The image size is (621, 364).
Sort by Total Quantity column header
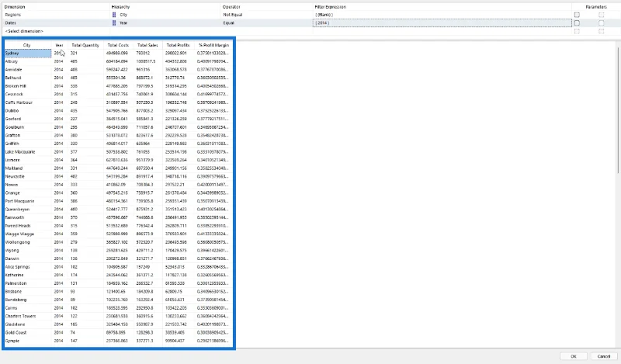[85, 45]
